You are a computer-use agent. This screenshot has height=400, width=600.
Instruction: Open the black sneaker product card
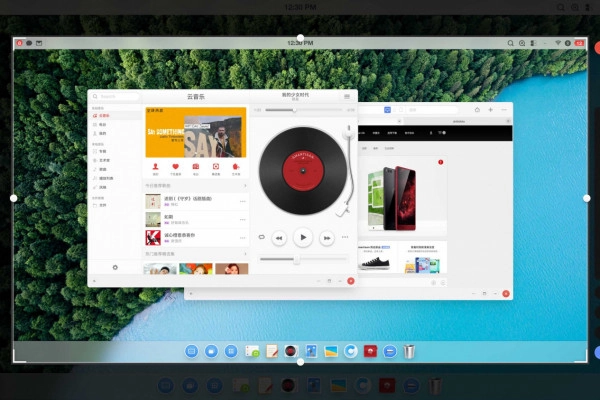point(377,257)
